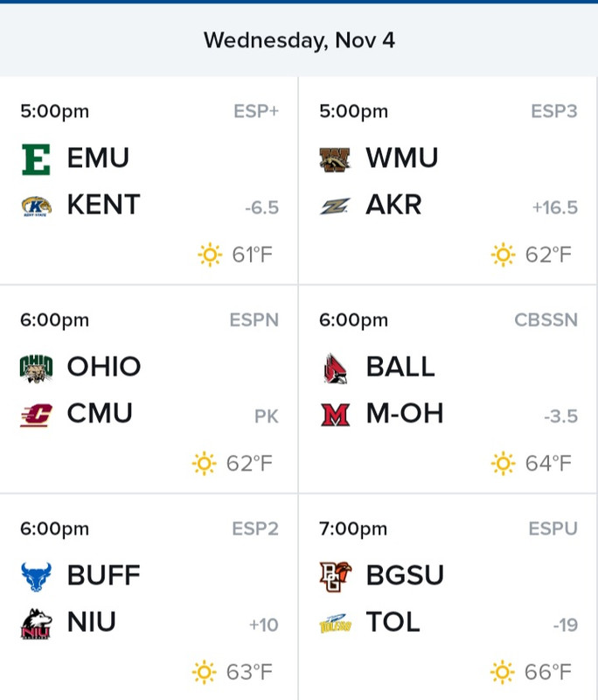Tap the Akron Zips Z logo
Viewport: 598px width, 700px height.
(335, 206)
